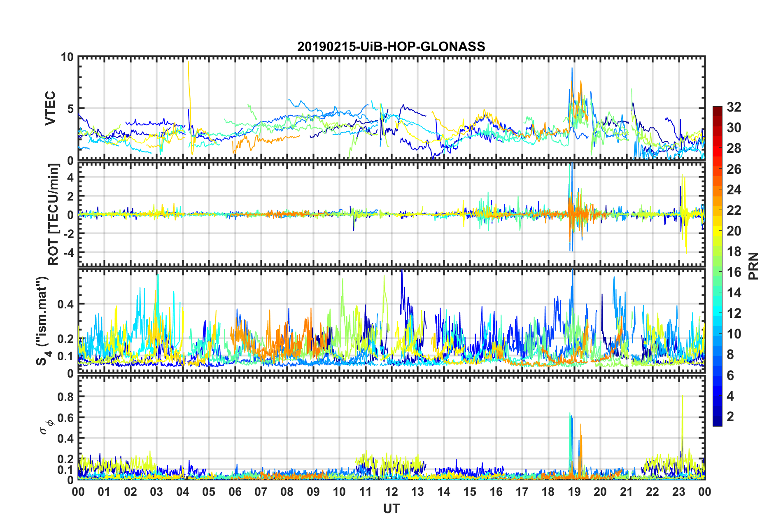Click VTEC axis tick label 5
This screenshot has width=783, height=532.
[x=70, y=109]
